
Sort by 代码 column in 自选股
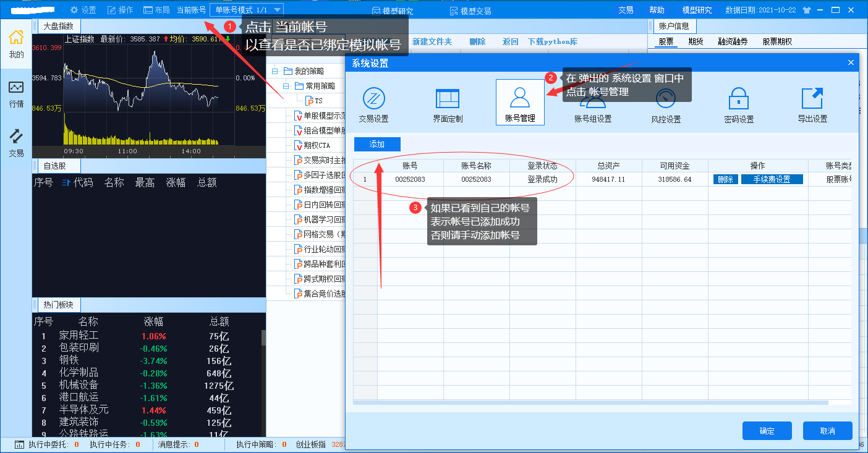coord(83,182)
